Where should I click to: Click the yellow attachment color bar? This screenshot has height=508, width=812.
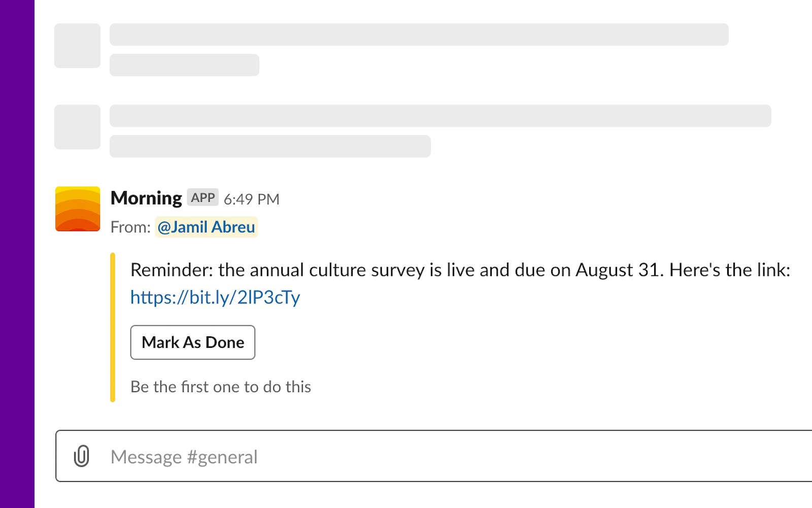[113, 327]
